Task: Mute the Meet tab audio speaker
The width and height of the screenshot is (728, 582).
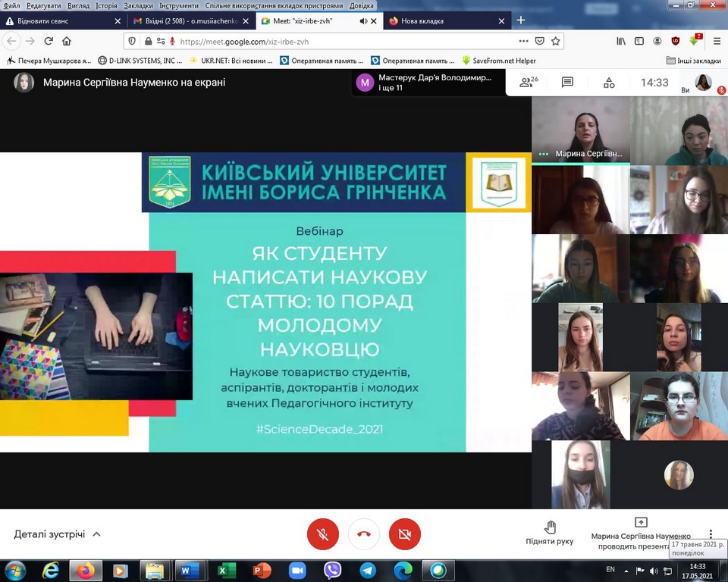Action: [x=362, y=21]
